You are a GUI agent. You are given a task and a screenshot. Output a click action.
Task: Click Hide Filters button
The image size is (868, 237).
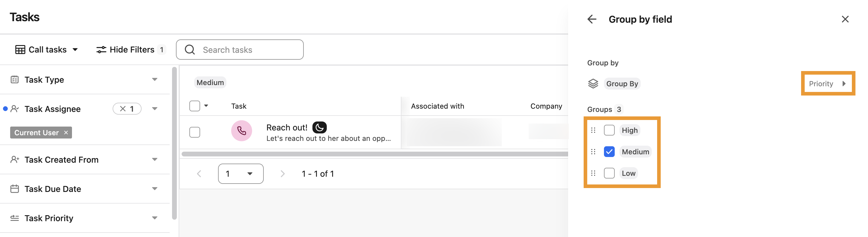click(131, 50)
